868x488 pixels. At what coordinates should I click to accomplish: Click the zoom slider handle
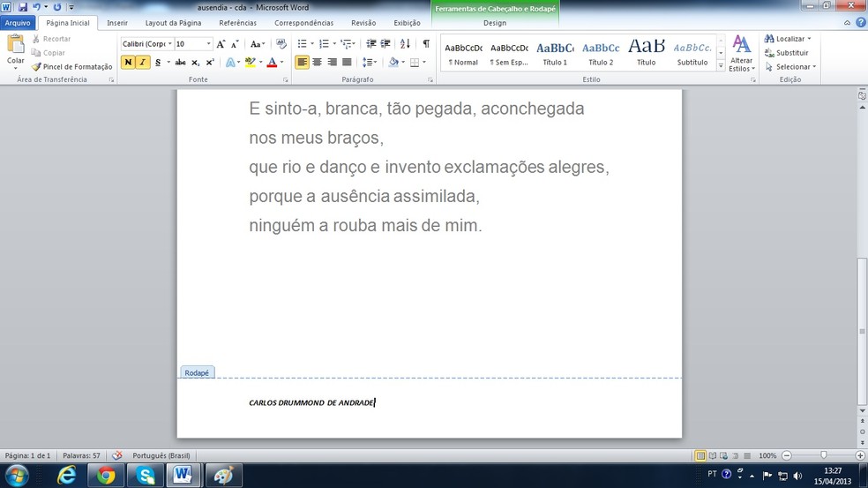(x=823, y=455)
